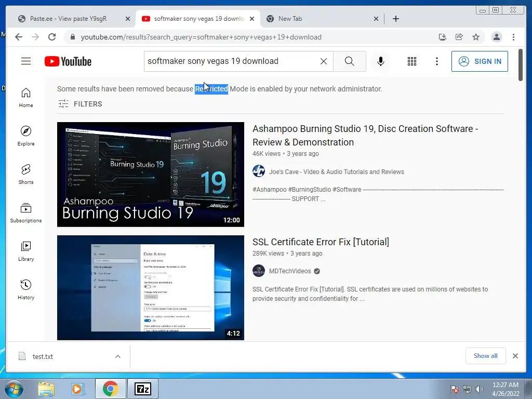The height and width of the screenshot is (399, 532).
Task: Open Subscriptions in the sidebar
Action: (x=26, y=212)
